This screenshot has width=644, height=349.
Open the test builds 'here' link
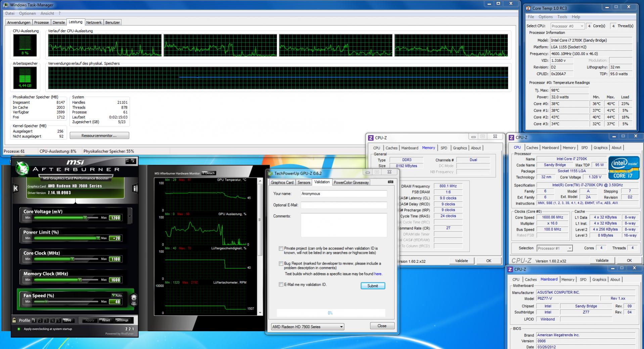(x=378, y=274)
